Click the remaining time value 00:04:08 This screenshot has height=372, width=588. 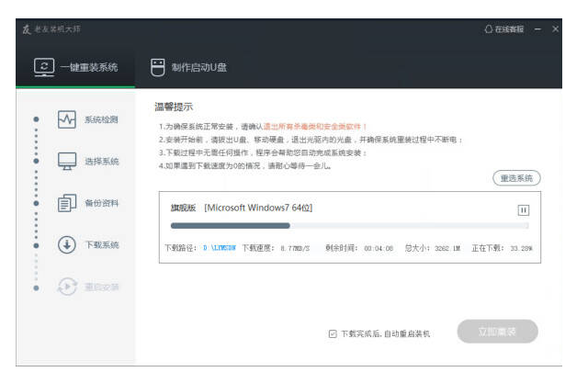tap(379, 248)
